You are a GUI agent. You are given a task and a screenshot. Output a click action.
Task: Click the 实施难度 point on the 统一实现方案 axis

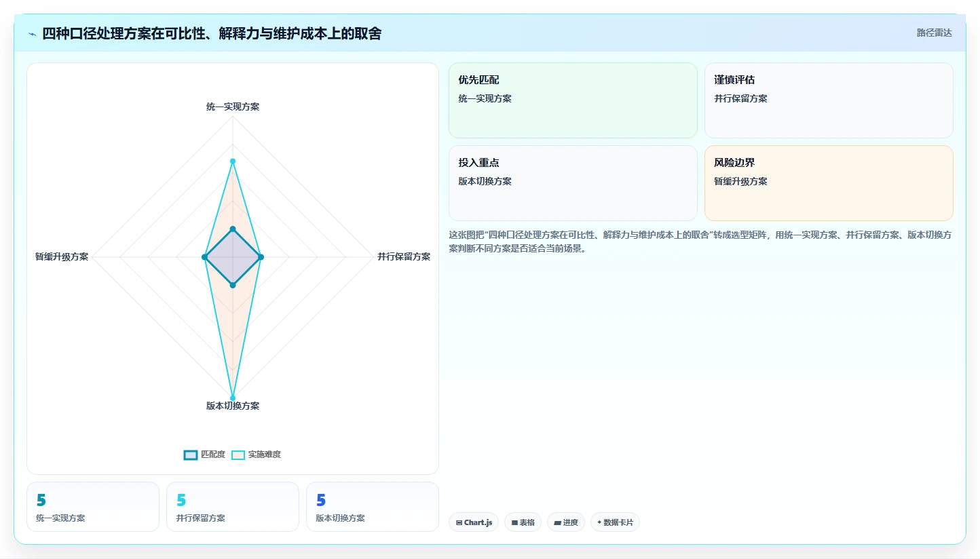pos(233,161)
